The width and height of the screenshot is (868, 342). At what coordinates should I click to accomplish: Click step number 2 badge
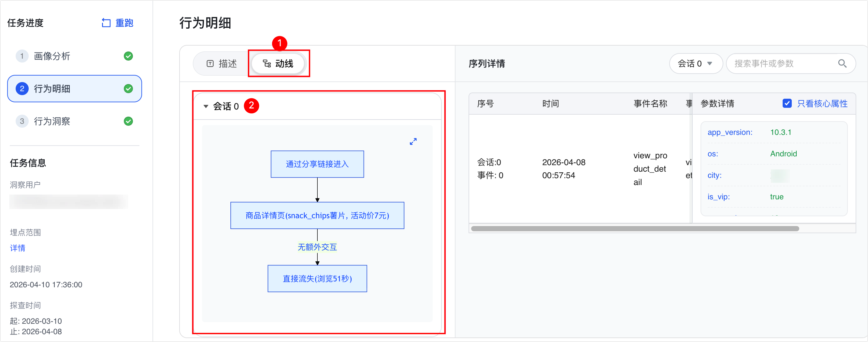22,89
